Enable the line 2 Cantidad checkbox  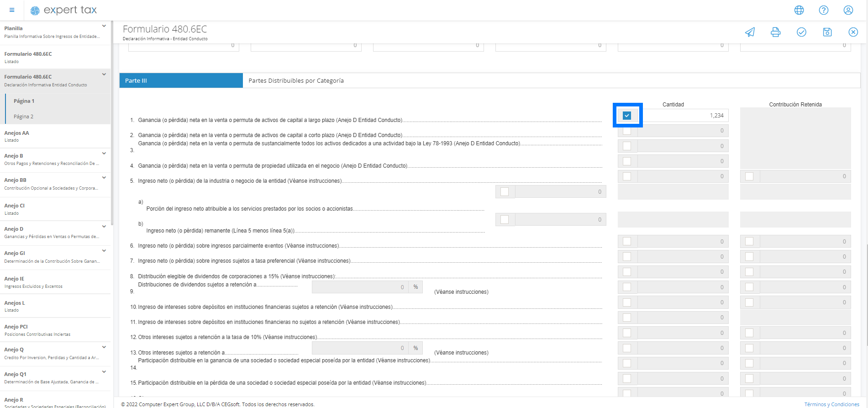627,131
